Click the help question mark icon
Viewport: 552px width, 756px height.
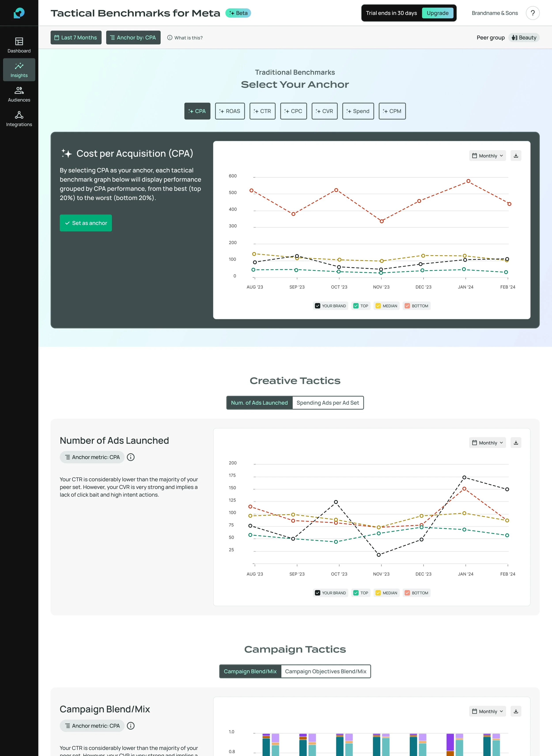point(532,13)
